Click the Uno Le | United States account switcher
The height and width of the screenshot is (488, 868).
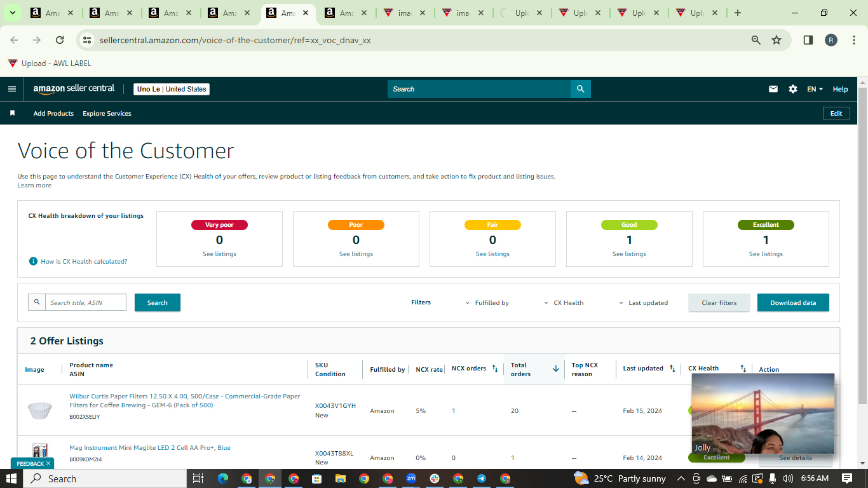172,89
